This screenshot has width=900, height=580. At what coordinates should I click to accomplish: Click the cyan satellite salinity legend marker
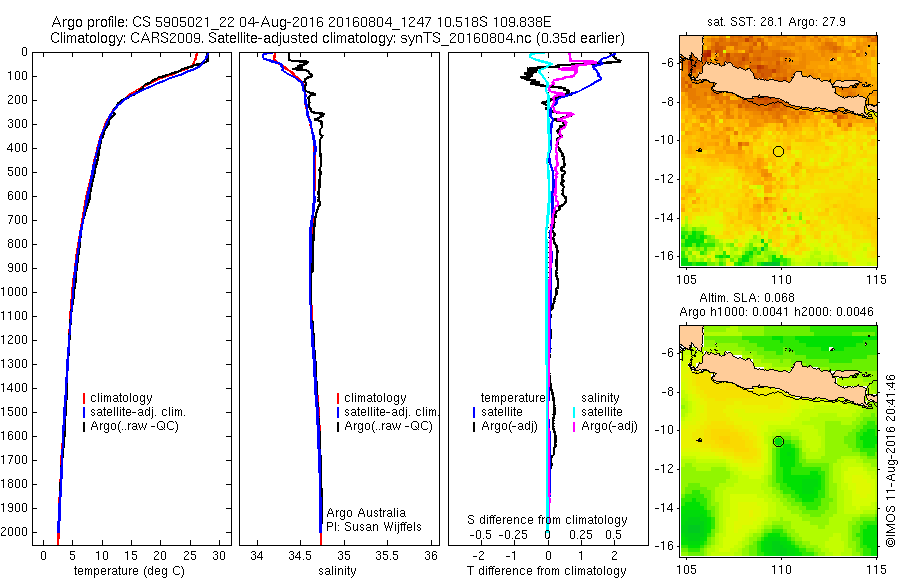point(574,412)
